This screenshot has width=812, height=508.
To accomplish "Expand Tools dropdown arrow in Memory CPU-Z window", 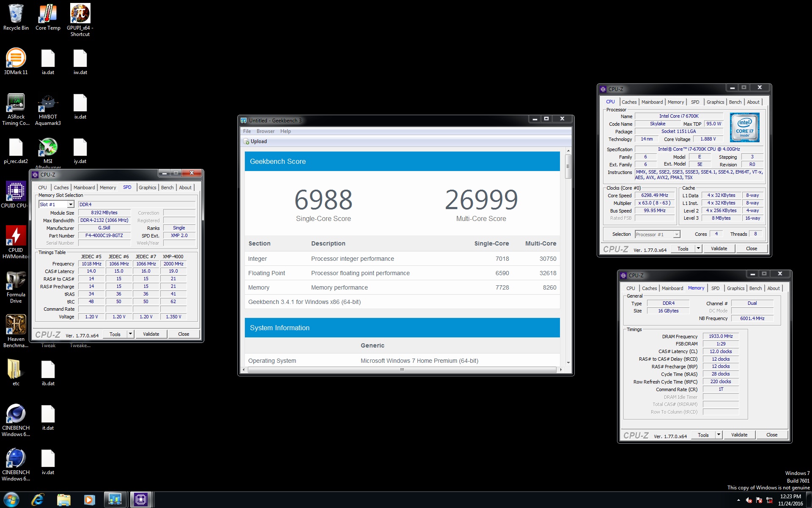I will (x=719, y=435).
